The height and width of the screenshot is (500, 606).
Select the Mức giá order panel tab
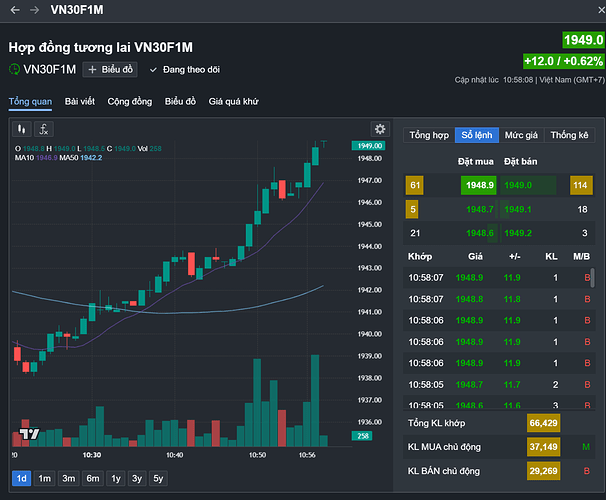click(x=521, y=135)
